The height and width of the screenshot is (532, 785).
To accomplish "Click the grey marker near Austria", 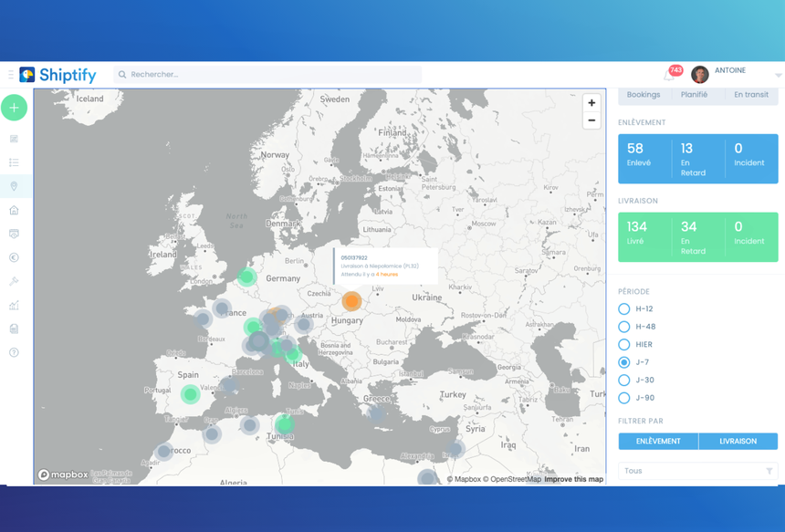I will point(303,324).
